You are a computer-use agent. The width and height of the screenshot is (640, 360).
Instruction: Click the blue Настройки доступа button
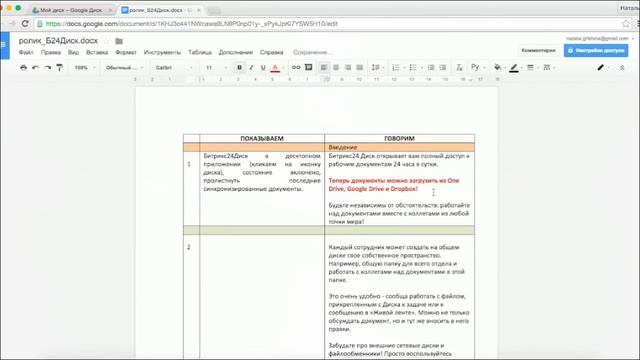[596, 50]
